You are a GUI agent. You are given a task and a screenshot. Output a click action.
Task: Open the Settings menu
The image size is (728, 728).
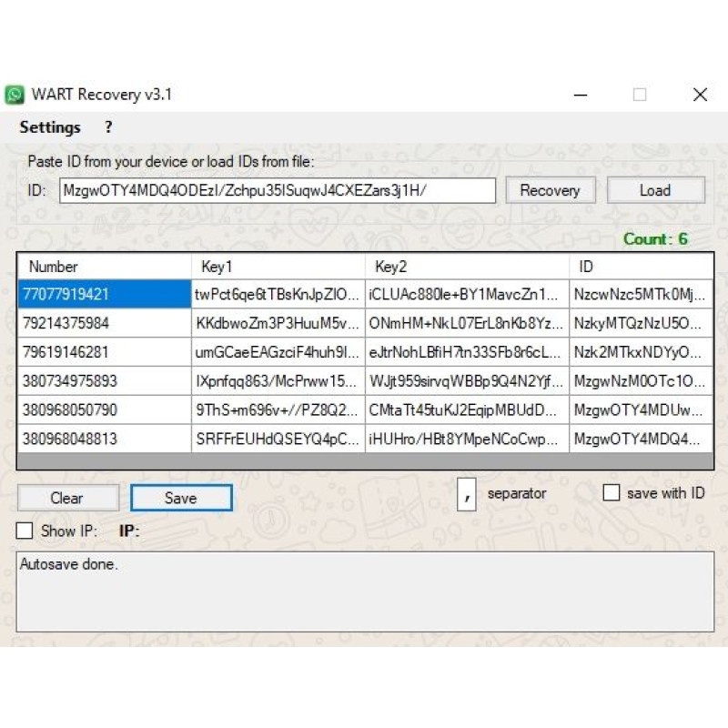[50, 127]
